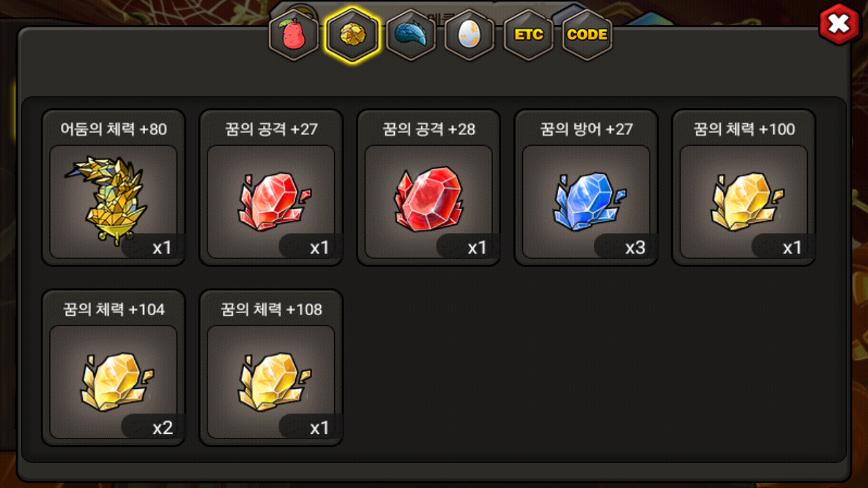The height and width of the screenshot is (488, 868).
Task: Click the x1 count on +28 red gem
Action: 477,247
